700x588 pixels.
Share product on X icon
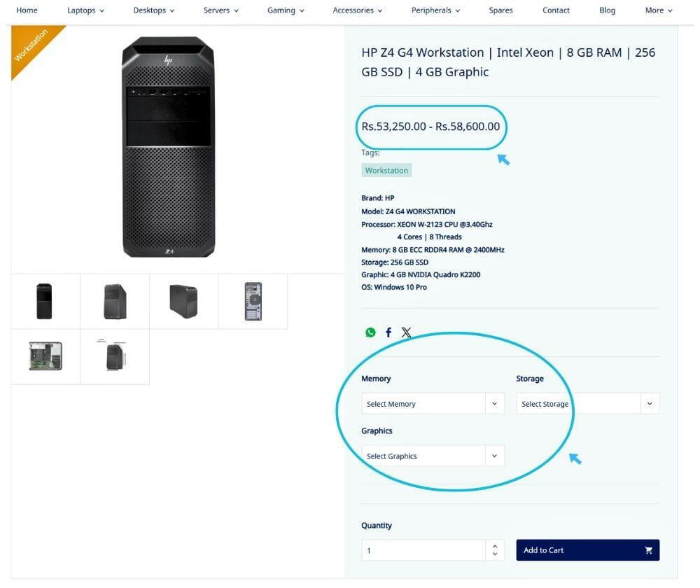(406, 332)
